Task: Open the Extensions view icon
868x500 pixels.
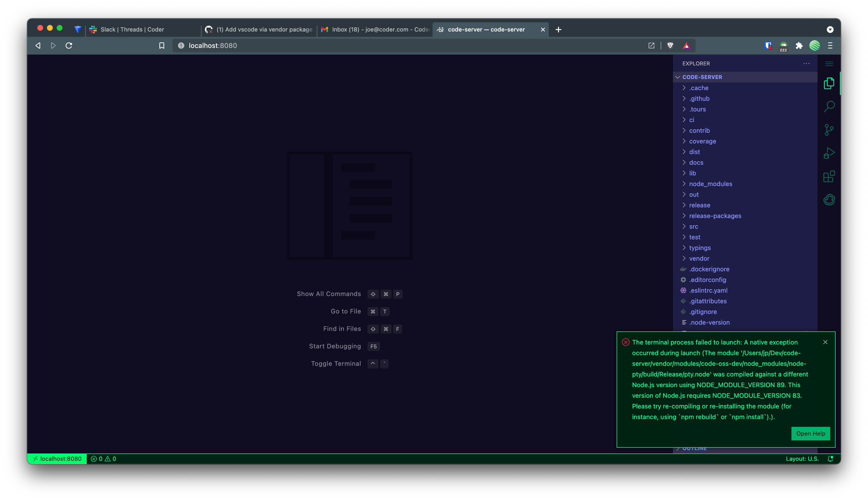Action: 829,177
